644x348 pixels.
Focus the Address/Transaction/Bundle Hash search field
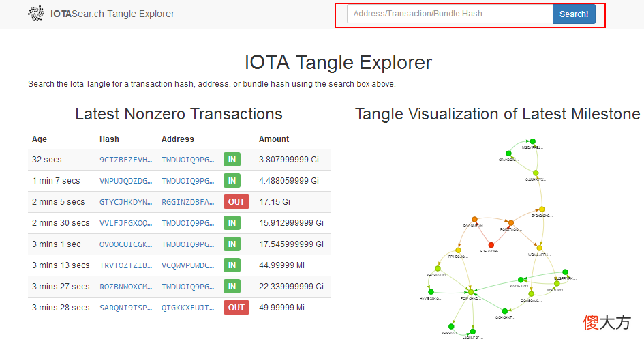(450, 14)
